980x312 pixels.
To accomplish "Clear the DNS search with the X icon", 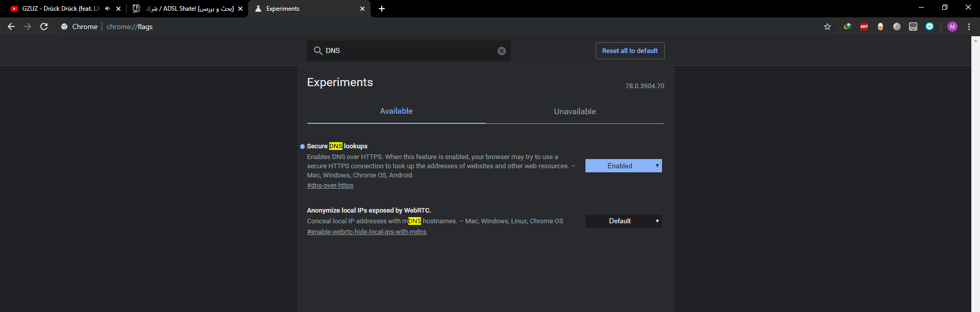I will tap(502, 51).
